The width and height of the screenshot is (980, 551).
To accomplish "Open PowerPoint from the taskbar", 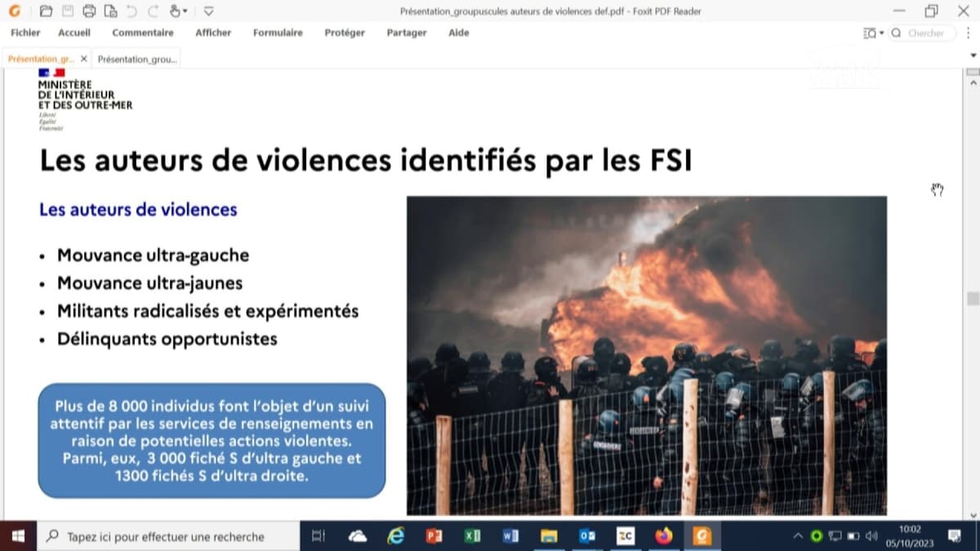I will click(x=434, y=536).
